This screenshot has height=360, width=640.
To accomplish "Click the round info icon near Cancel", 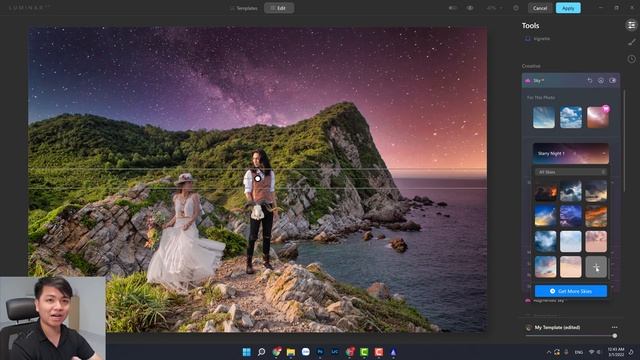I will [516, 8].
